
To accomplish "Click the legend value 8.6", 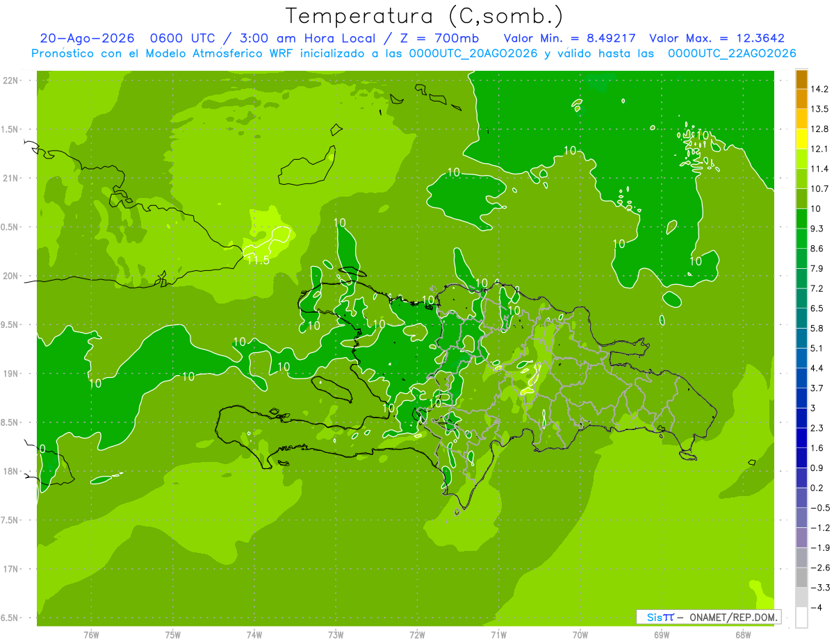I will tap(817, 248).
